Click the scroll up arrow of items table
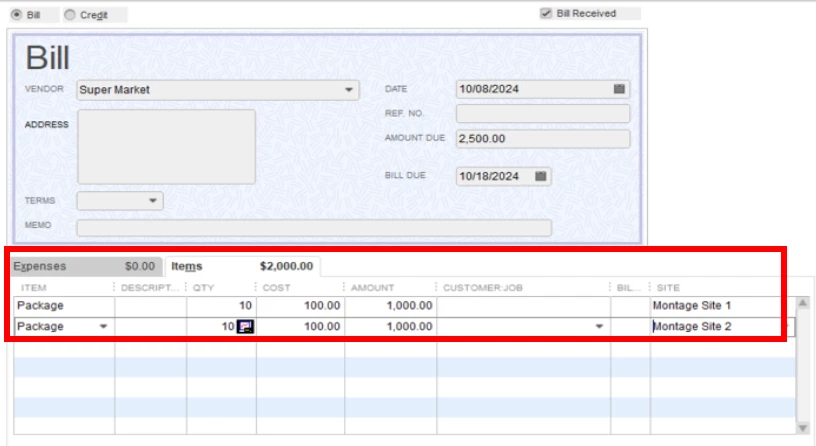Image resolution: width=816 pixels, height=446 pixels. [x=802, y=303]
